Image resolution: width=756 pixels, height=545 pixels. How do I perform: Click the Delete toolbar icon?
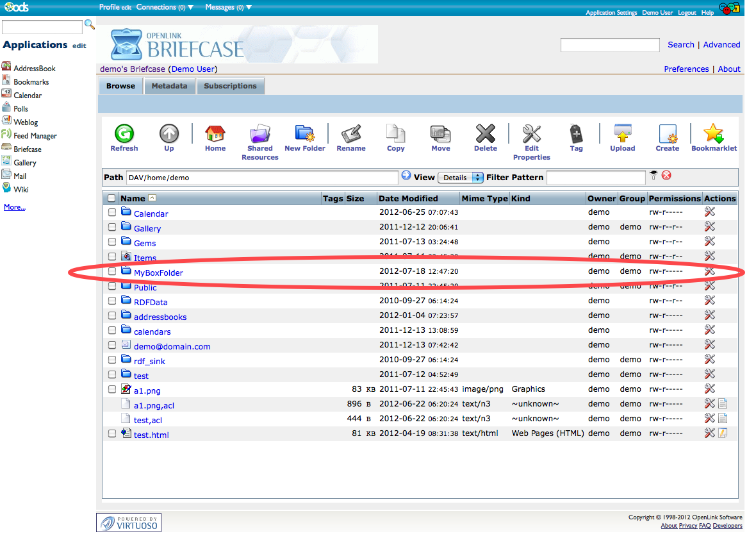pyautogui.click(x=485, y=134)
